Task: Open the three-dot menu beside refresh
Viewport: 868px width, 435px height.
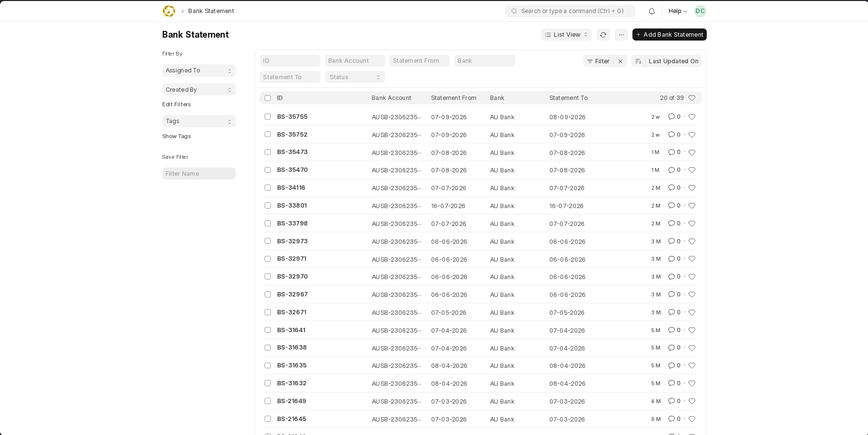Action: tap(621, 35)
